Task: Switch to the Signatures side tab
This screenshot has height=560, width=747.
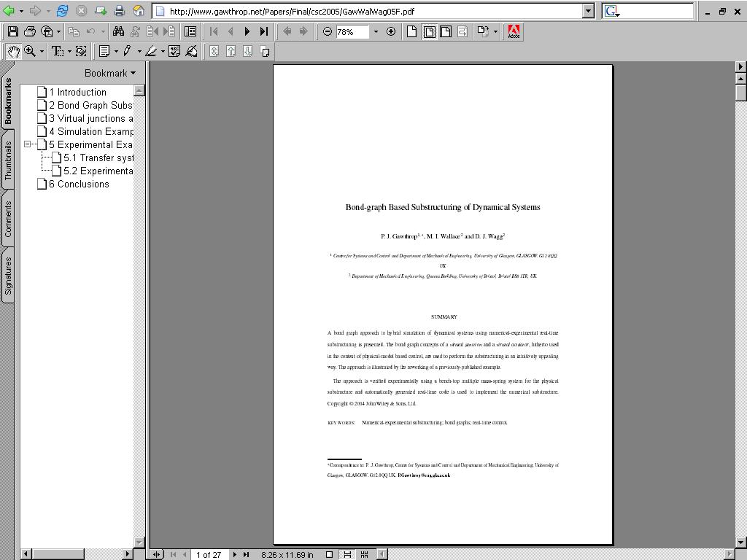Action: click(7, 276)
